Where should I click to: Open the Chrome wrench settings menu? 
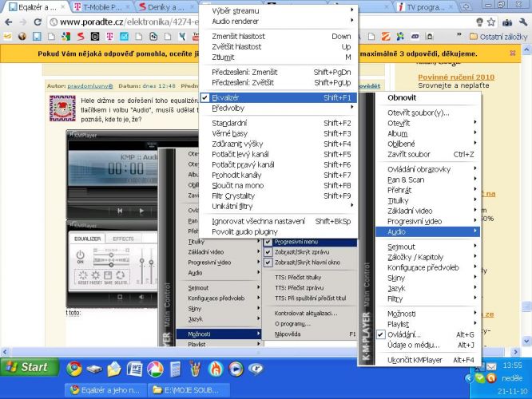pyautogui.click(x=523, y=22)
